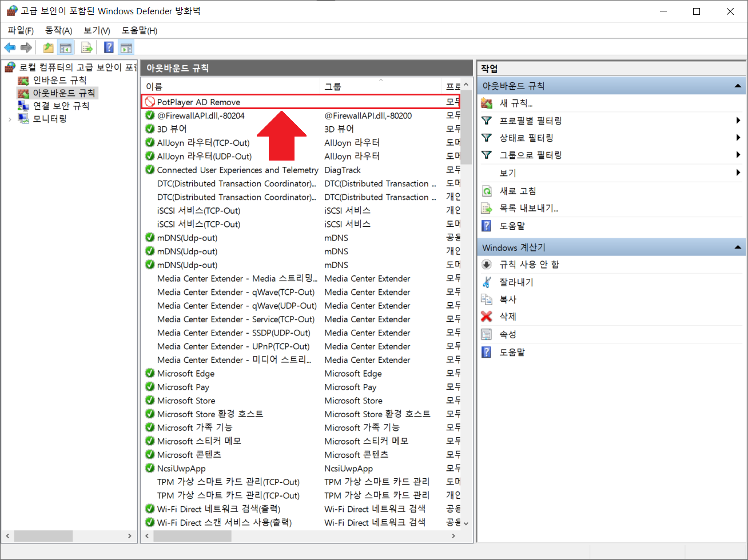
Task: Sort by the 이름 column header
Action: [x=230, y=86]
